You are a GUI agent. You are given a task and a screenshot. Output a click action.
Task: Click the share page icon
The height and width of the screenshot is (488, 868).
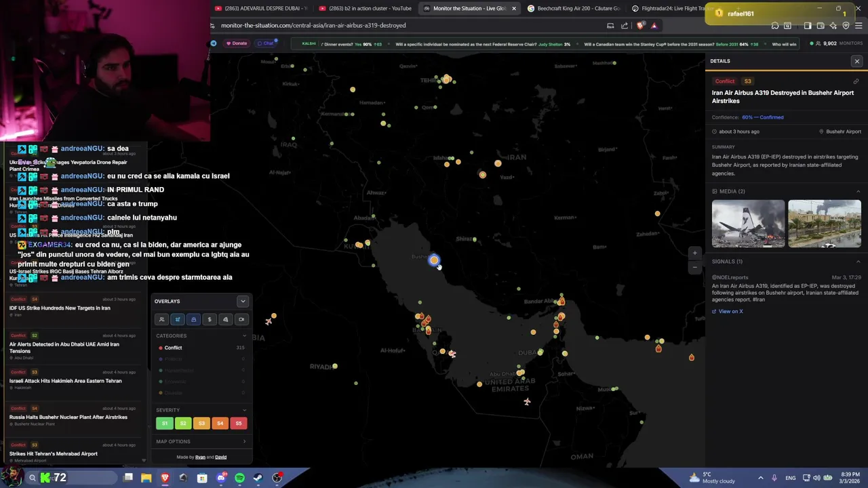[x=625, y=26]
